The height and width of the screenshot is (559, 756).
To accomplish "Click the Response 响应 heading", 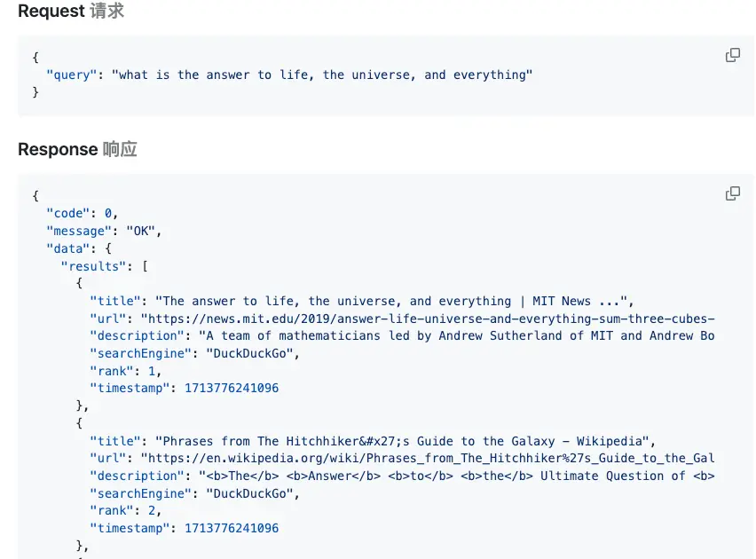I will pyautogui.click(x=77, y=149).
